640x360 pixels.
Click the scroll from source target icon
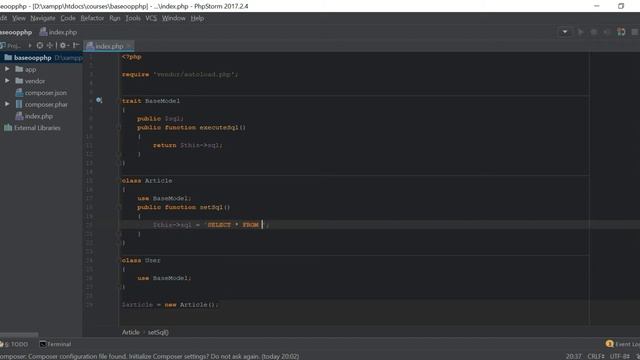pyautogui.click(x=40, y=46)
